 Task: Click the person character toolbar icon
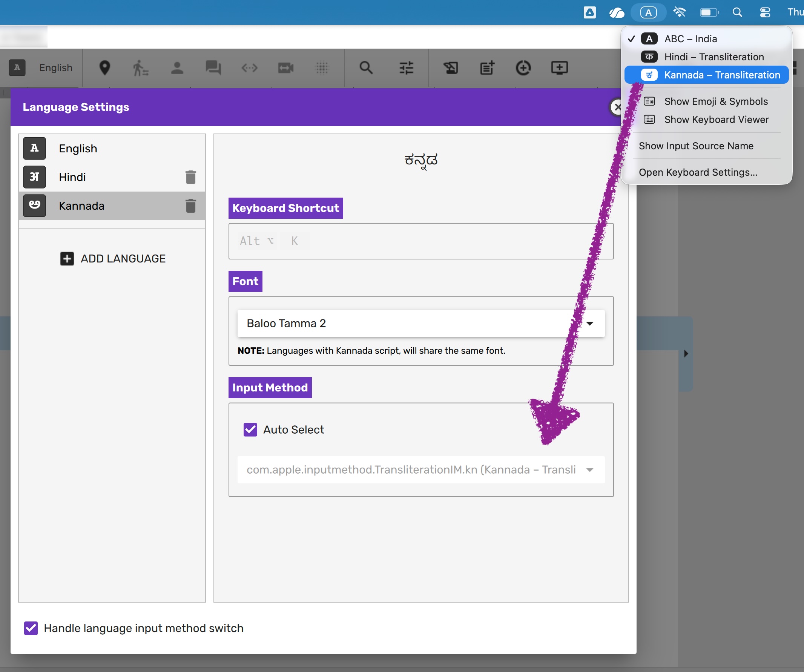[x=177, y=68]
